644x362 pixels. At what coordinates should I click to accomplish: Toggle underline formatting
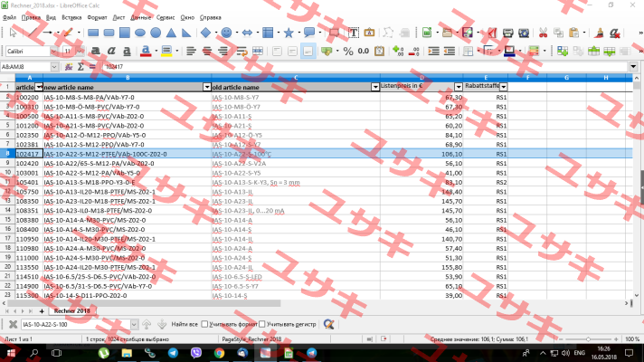[x=127, y=51]
